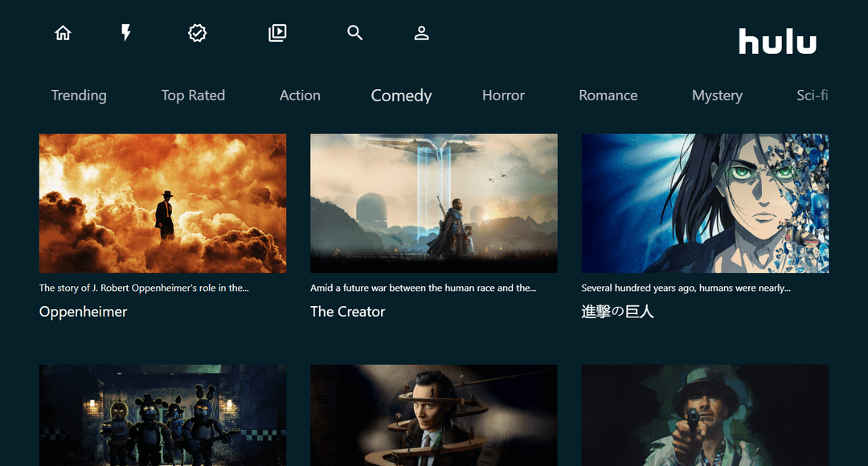Viewport: 868px width, 466px height.
Task: Switch to the Top Rated tab
Action: (193, 96)
